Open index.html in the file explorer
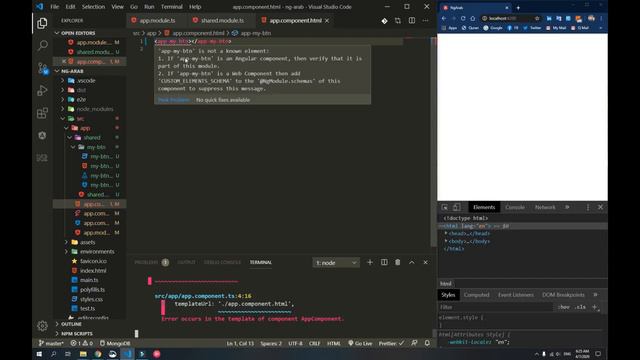 pos(93,271)
